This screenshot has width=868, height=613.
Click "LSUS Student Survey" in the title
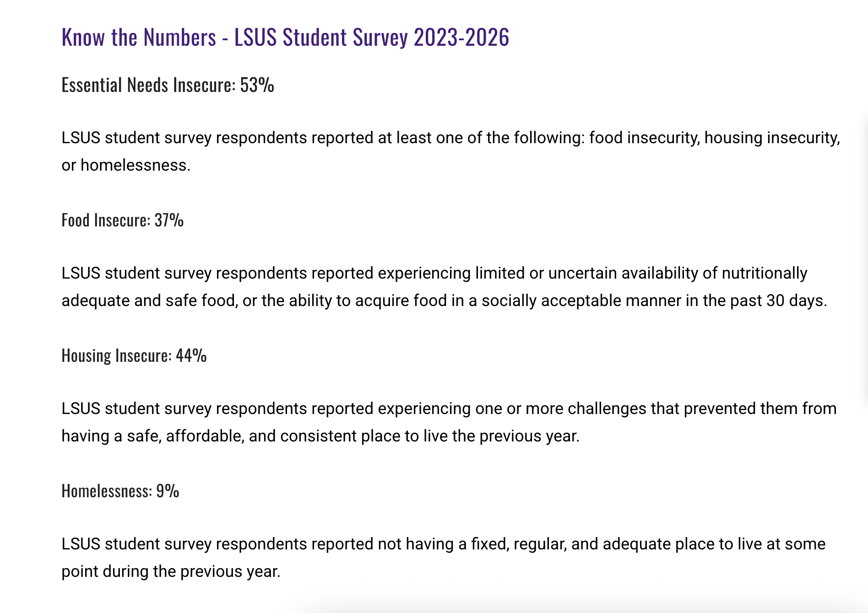coord(320,37)
